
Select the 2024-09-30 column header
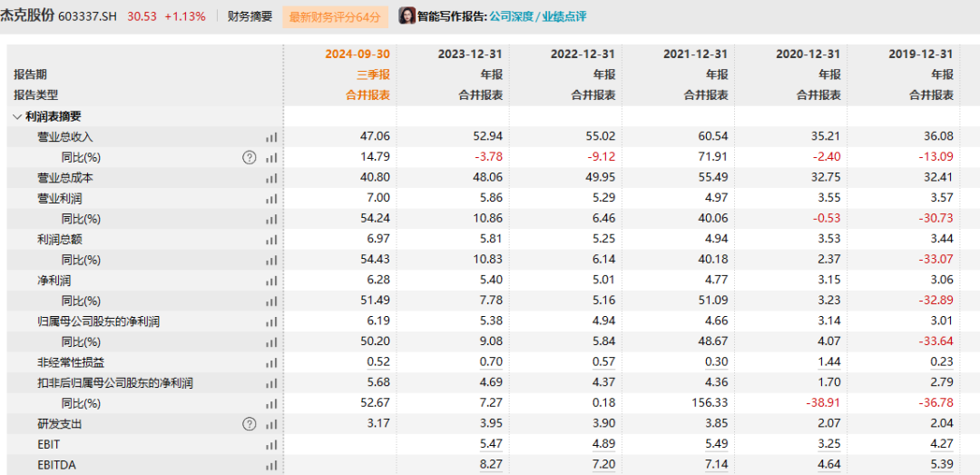(x=358, y=54)
